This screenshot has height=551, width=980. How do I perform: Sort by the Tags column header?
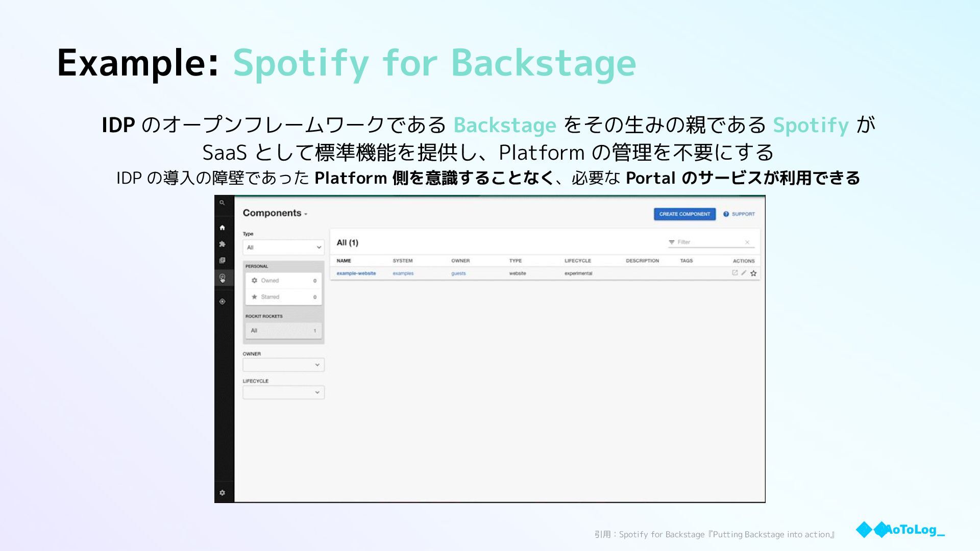687,261
